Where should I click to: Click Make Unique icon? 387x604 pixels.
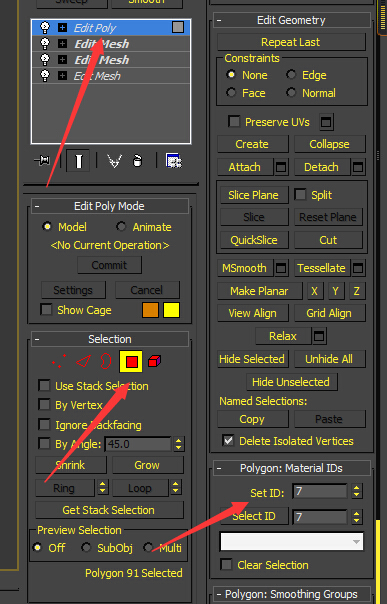[114, 161]
